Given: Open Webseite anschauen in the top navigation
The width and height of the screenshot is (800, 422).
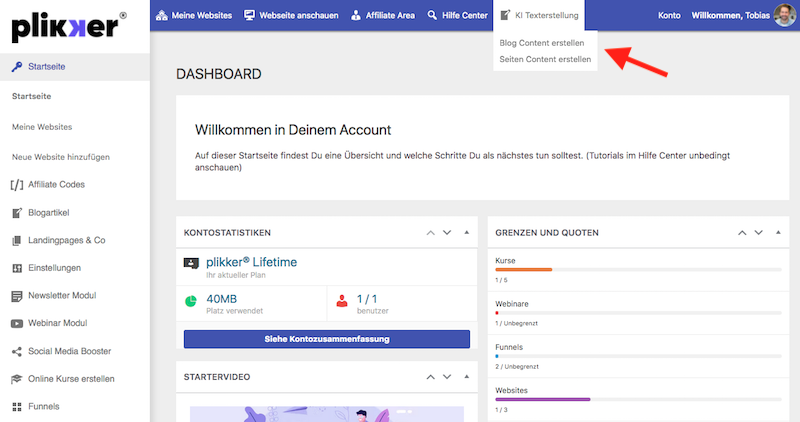Looking at the screenshot, I should 291,15.
